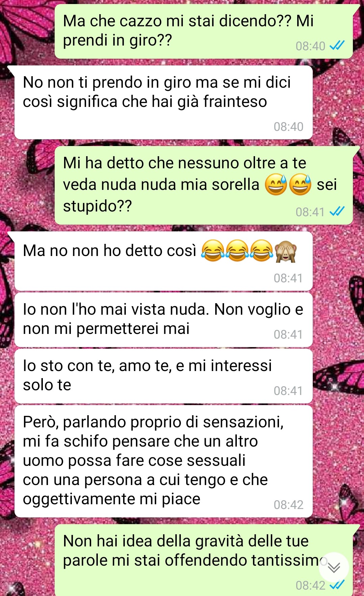Click the blue read-receipt ticks at 08:40
The image size is (364, 596).
(337, 46)
